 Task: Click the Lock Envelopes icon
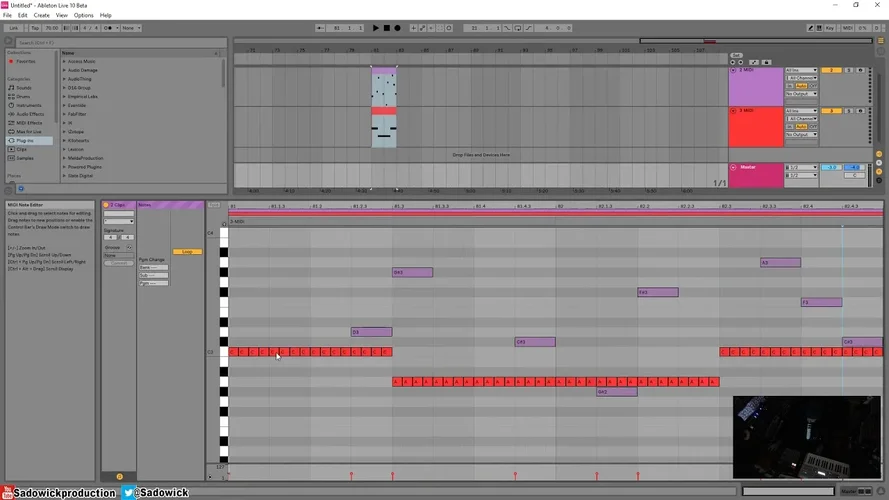point(766,62)
